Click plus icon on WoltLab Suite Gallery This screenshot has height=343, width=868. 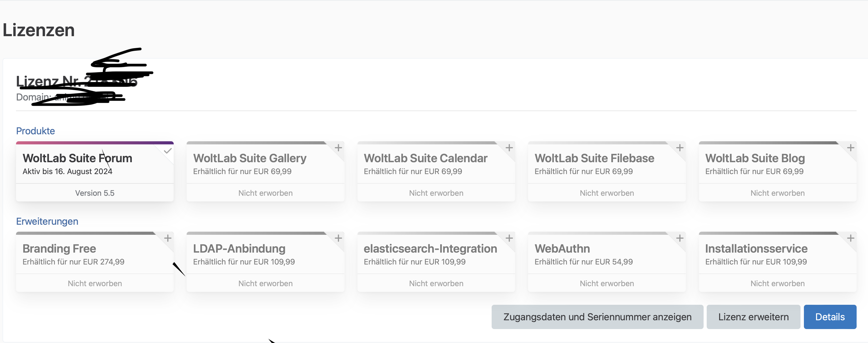coord(338,148)
